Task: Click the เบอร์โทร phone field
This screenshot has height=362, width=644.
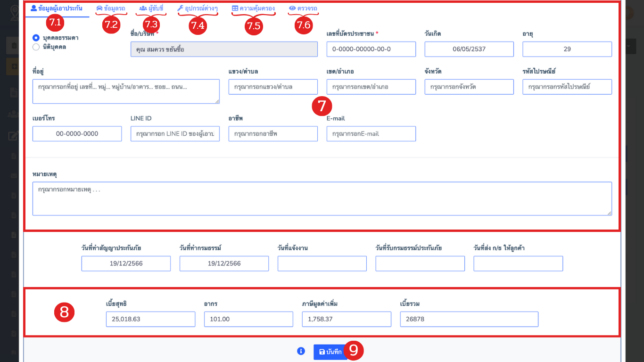Action: 77,134
